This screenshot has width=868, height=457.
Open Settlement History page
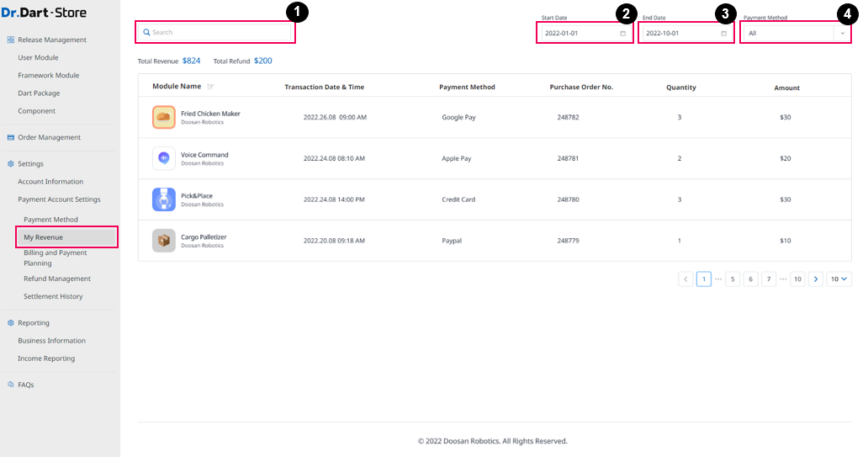53,296
